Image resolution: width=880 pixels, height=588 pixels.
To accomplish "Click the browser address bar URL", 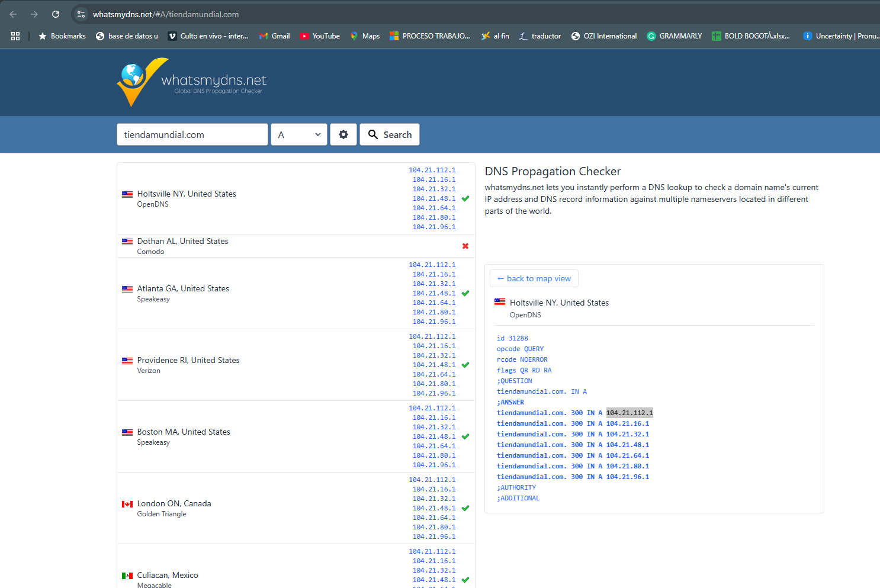I will (x=166, y=14).
